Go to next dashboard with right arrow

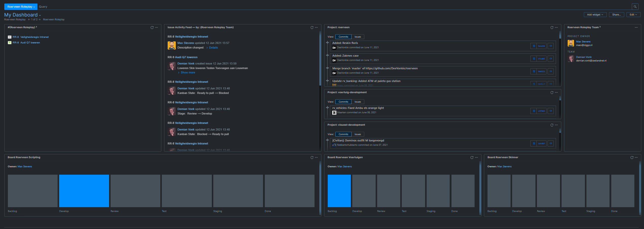40,20
